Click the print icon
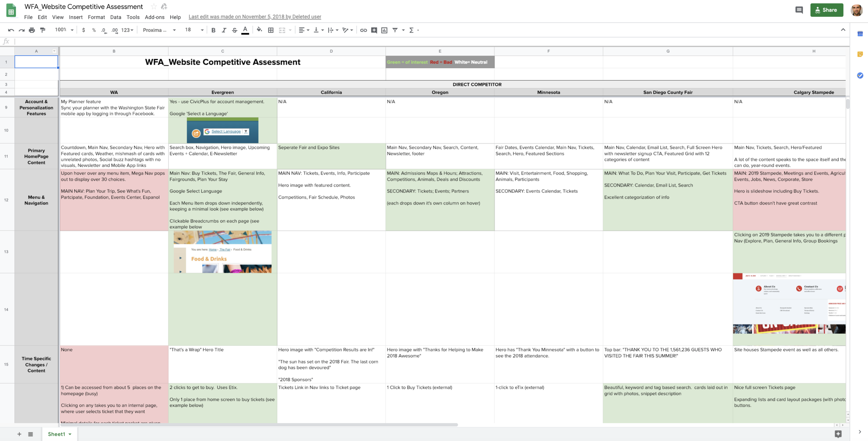The width and height of the screenshot is (868, 441). click(32, 30)
